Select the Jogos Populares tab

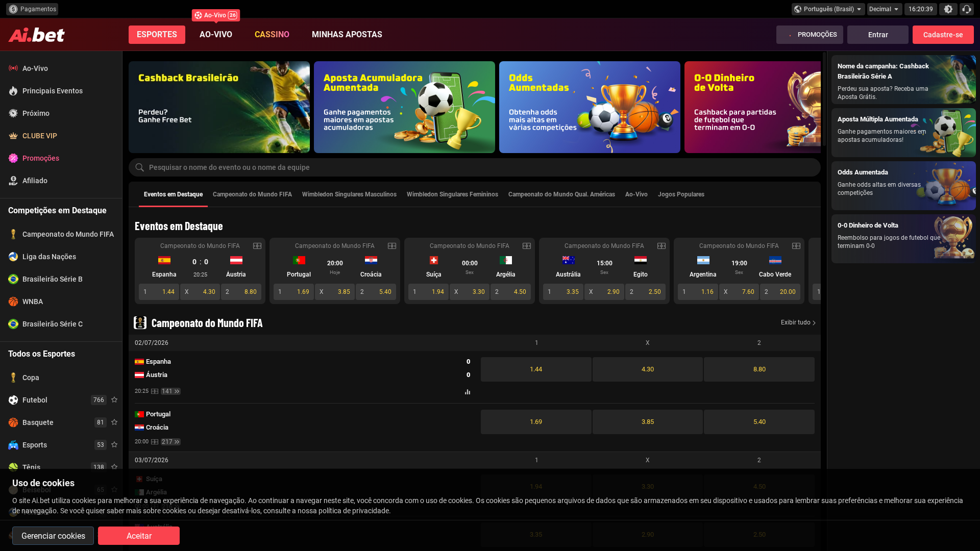[681, 194]
